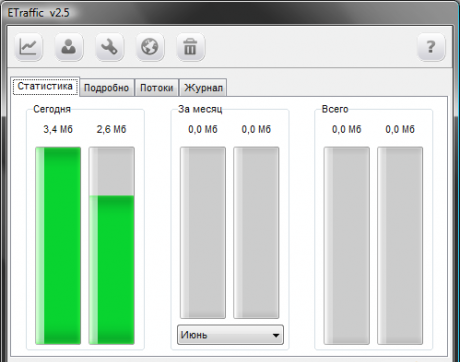The width and height of the screenshot is (460, 362).
Task: Open settings via the wrench icon
Action: pos(109,47)
